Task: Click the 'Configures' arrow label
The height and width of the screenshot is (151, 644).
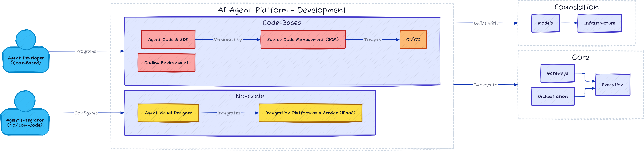Action: pos(86,113)
